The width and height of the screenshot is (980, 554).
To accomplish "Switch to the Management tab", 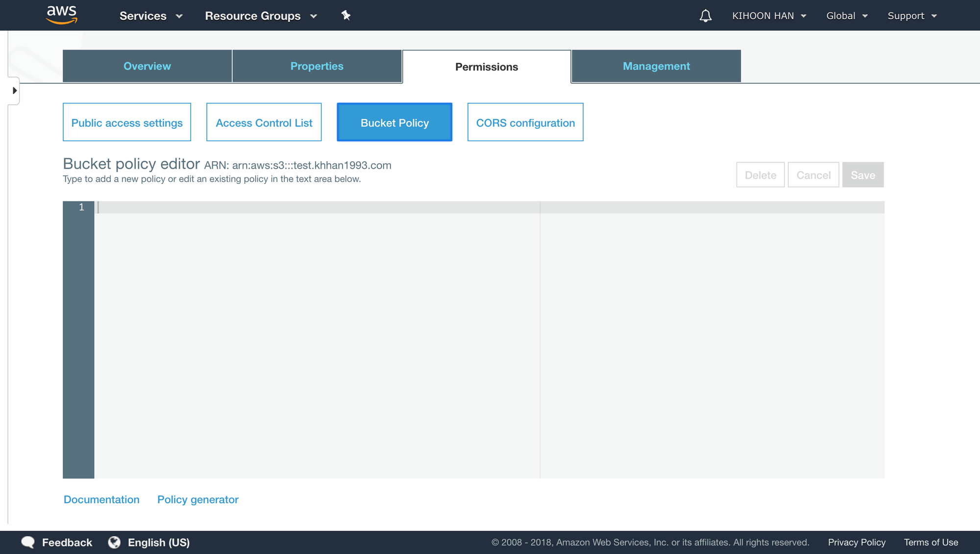I will click(x=656, y=66).
